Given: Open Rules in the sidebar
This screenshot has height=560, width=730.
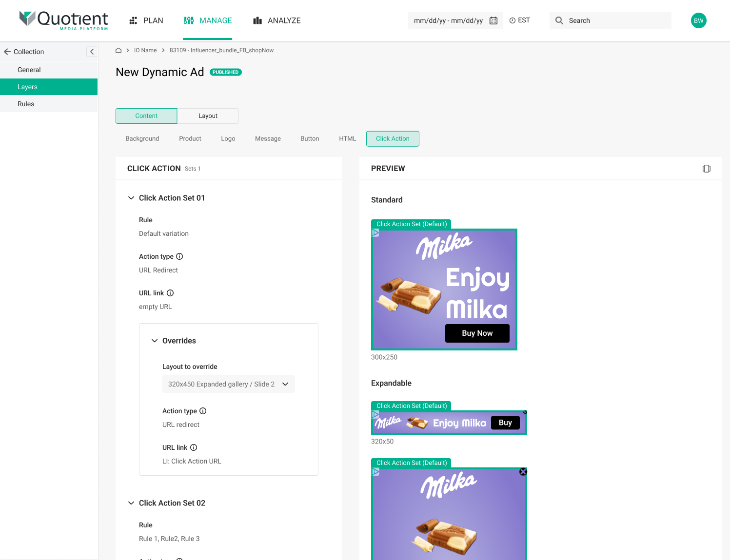Looking at the screenshot, I should [x=49, y=104].
